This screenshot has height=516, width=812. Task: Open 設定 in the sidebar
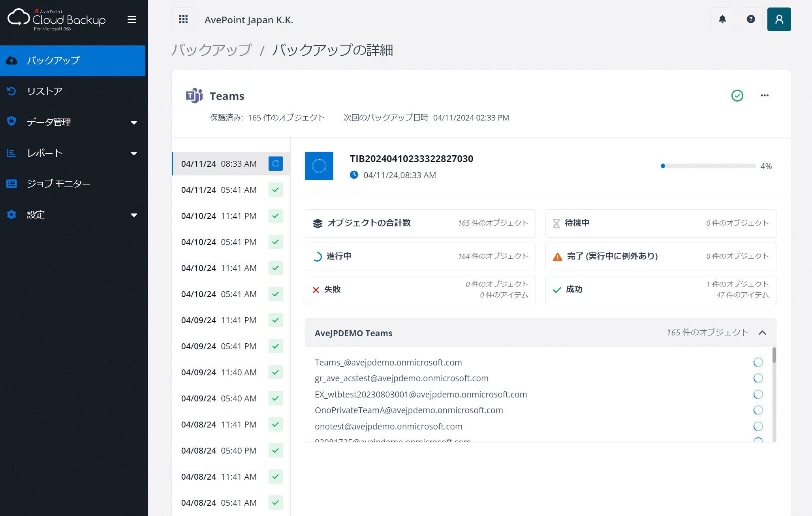point(73,215)
